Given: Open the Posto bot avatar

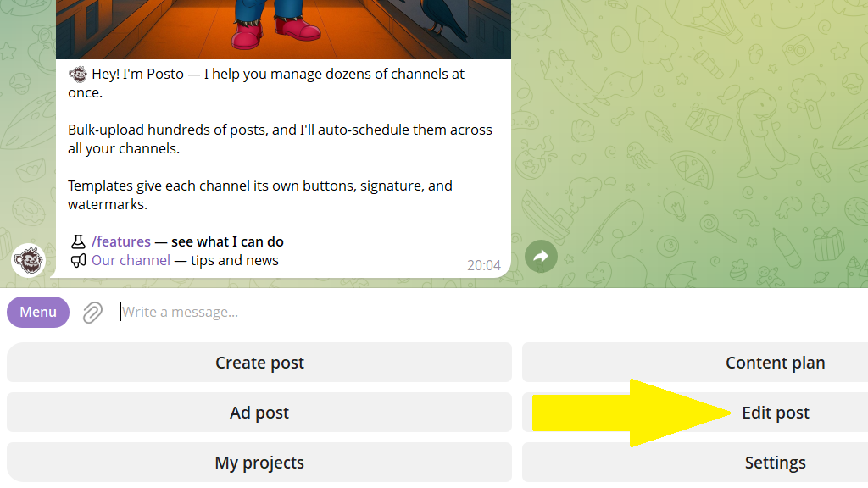Looking at the screenshot, I should coord(28,260).
